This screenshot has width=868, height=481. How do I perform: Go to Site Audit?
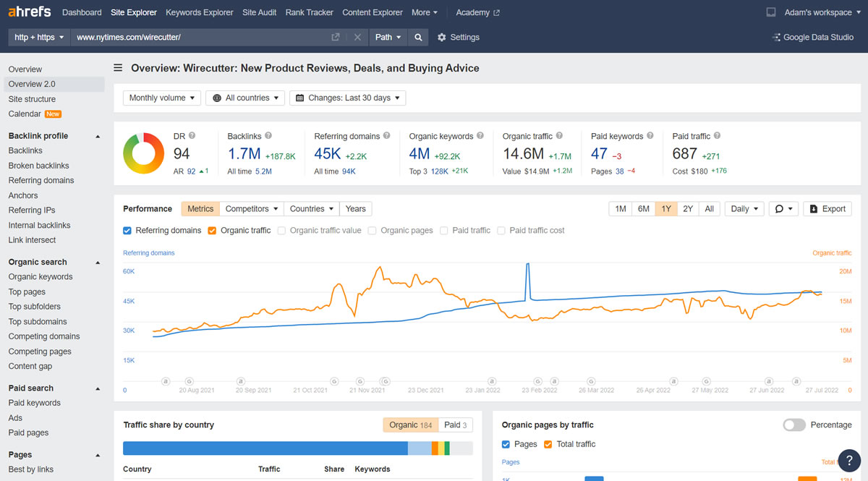(260, 12)
